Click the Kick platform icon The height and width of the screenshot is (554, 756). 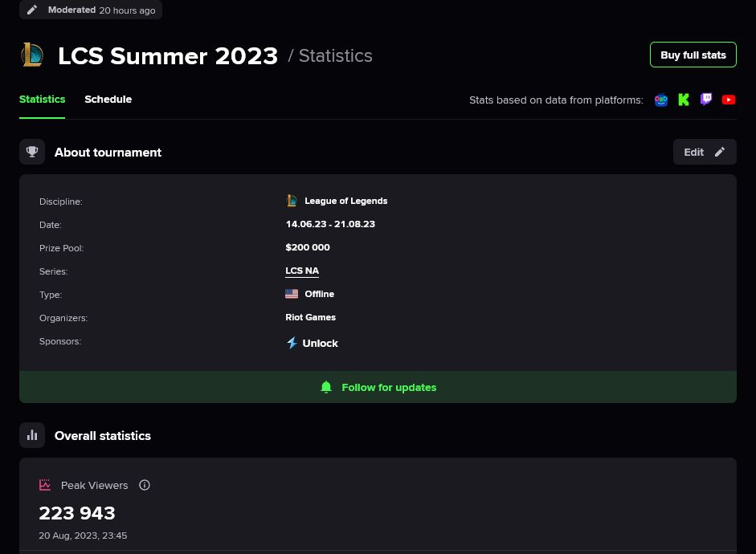tap(683, 100)
